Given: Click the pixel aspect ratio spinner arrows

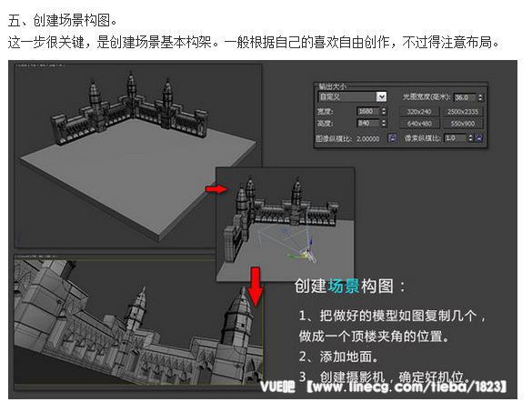Looking at the screenshot, I should (470, 137).
